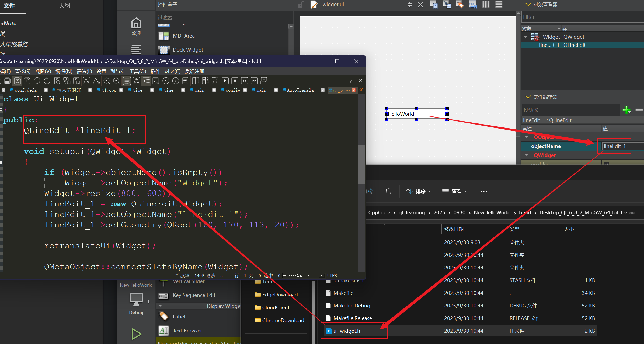Click the Edit Tab Order icon

pos(473,5)
